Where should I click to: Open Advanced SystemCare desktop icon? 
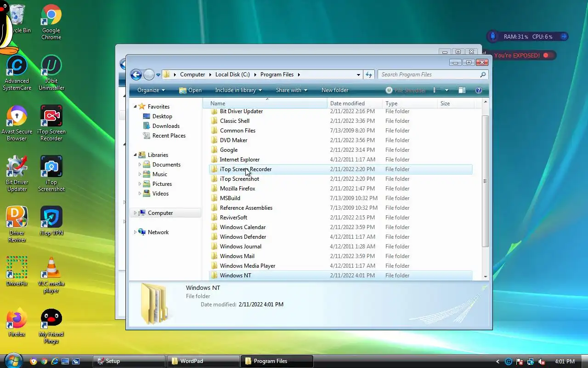17,73
